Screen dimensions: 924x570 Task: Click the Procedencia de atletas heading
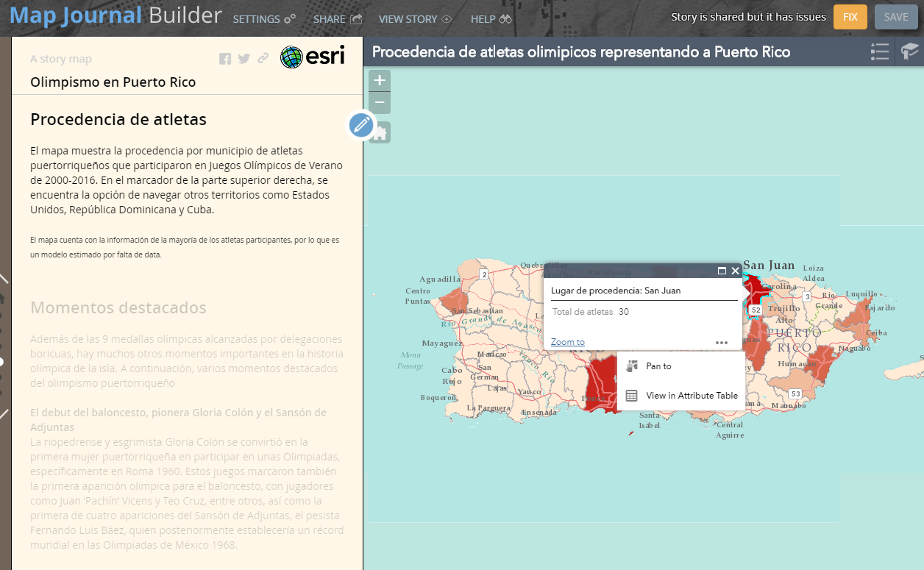[x=118, y=119]
